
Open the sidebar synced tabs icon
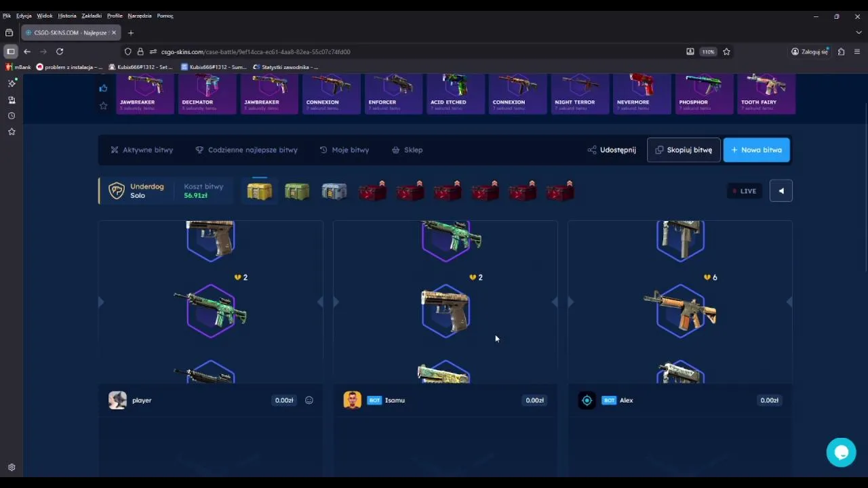[x=12, y=100]
